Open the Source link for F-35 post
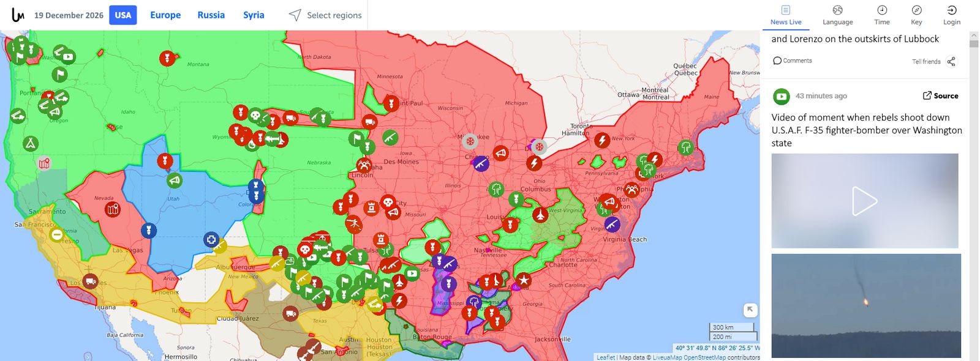The image size is (980, 361). coord(940,95)
